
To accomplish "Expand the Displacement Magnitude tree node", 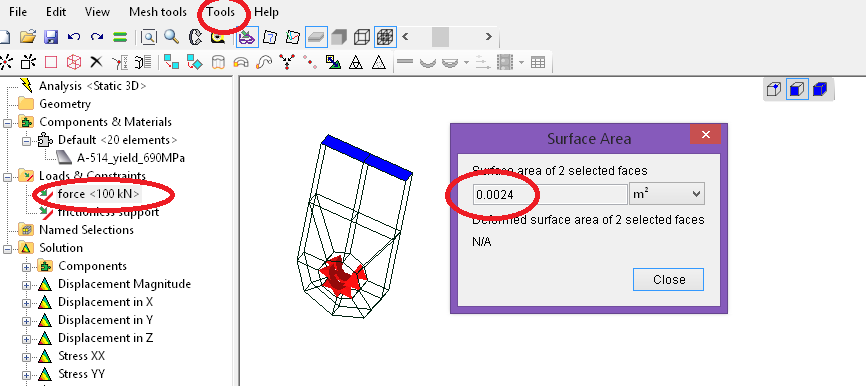I will [26, 285].
